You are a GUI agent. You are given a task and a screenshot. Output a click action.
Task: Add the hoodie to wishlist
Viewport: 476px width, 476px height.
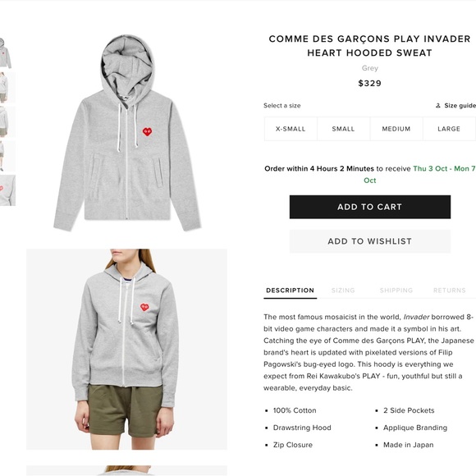370,241
